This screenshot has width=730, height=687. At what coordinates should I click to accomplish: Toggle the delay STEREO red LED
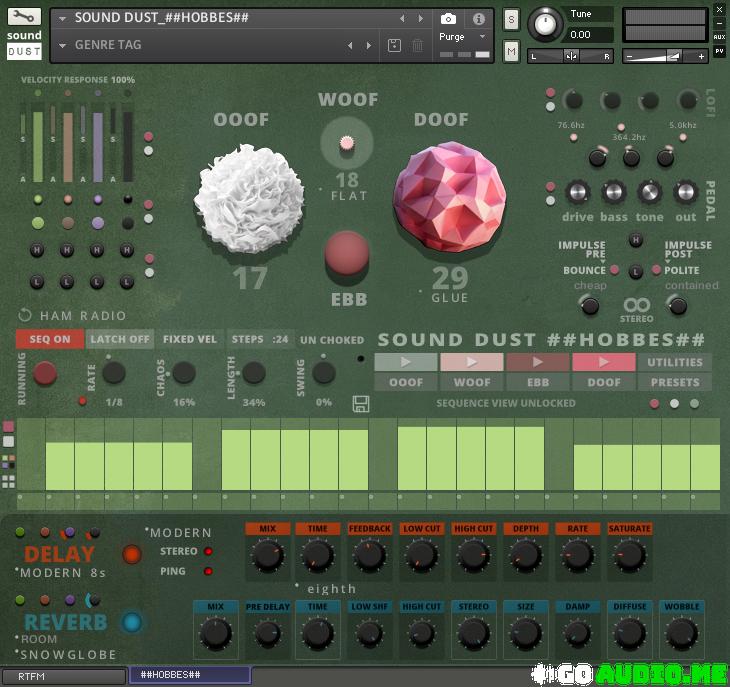click(208, 552)
